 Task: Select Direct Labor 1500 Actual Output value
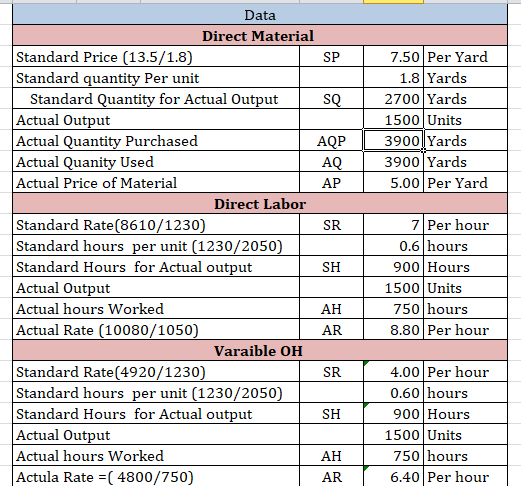click(x=393, y=288)
